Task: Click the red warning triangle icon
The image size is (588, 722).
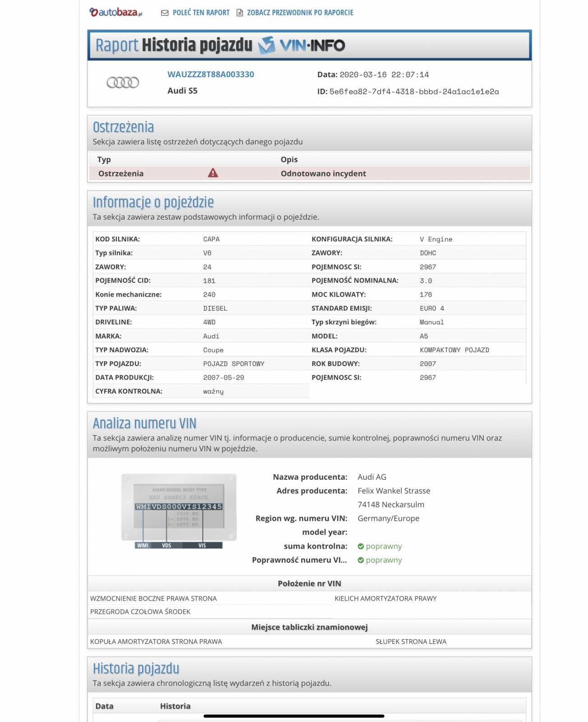Action: 213,173
